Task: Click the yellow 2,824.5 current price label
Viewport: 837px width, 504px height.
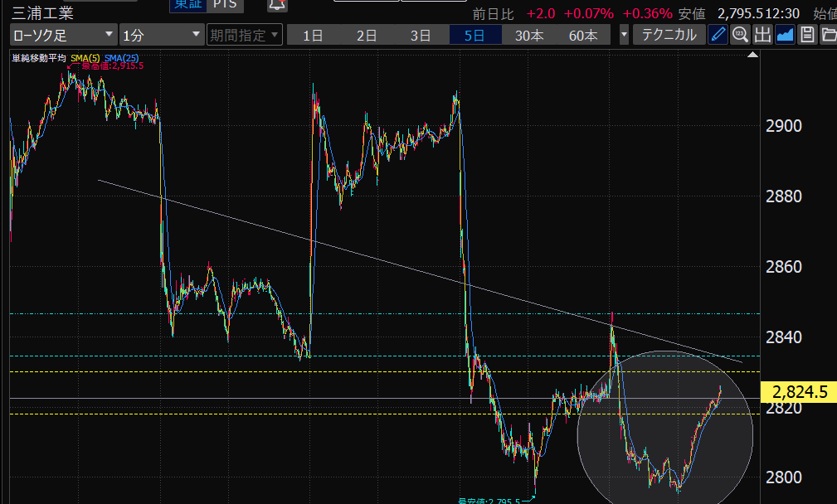Action: [x=799, y=392]
